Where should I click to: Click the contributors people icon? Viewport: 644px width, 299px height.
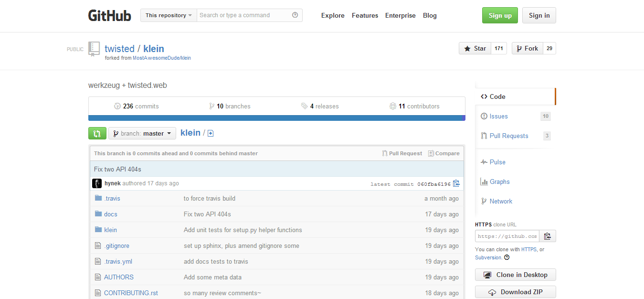[x=393, y=106]
